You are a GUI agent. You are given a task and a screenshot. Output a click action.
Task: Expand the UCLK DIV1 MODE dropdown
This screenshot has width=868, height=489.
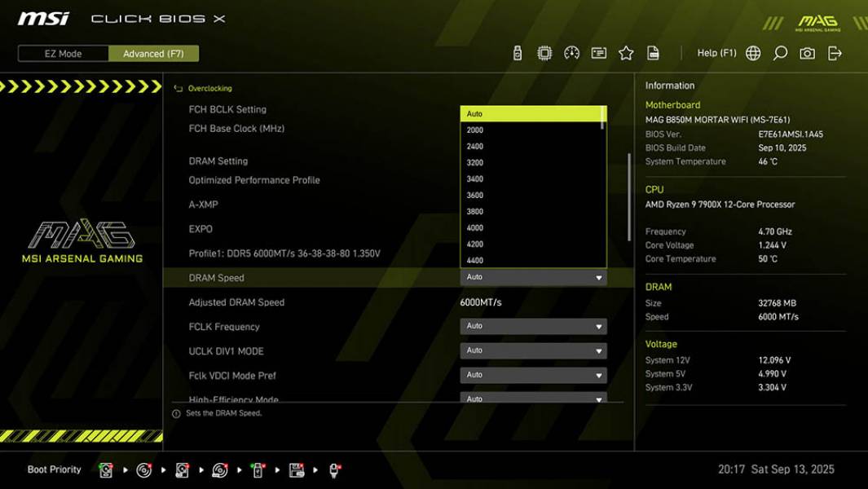pyautogui.click(x=533, y=350)
